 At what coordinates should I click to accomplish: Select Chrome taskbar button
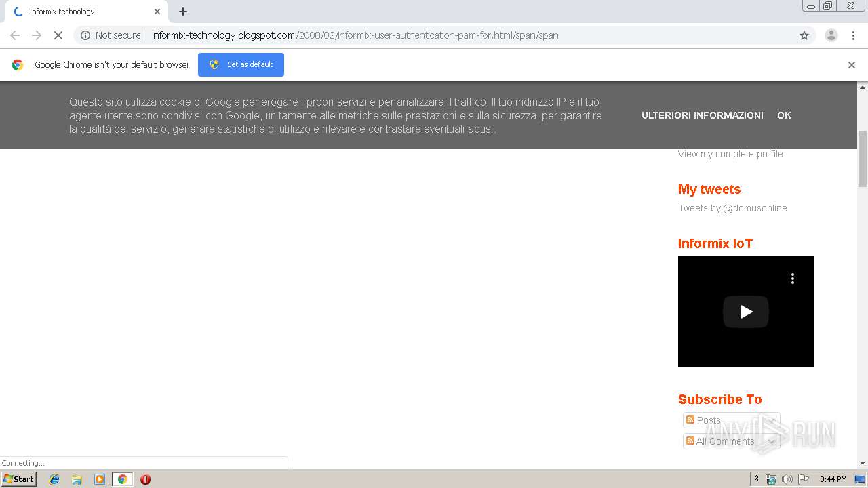(122, 479)
